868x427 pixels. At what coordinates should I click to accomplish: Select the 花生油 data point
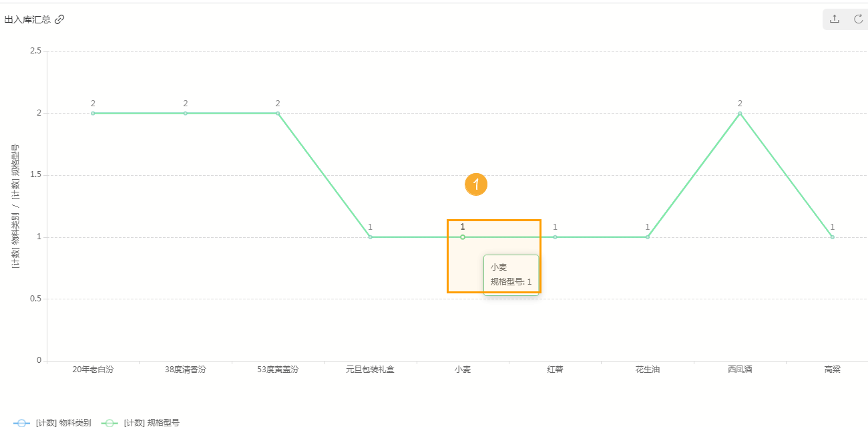pyautogui.click(x=648, y=237)
